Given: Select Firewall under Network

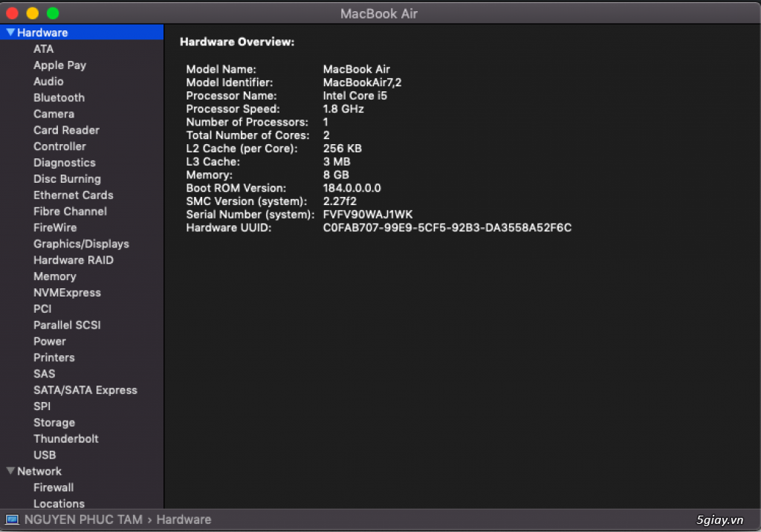Looking at the screenshot, I should click(54, 487).
